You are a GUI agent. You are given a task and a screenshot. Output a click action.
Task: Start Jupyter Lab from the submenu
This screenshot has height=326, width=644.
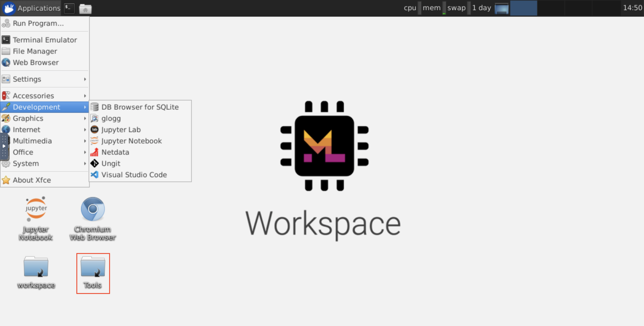[x=121, y=130]
